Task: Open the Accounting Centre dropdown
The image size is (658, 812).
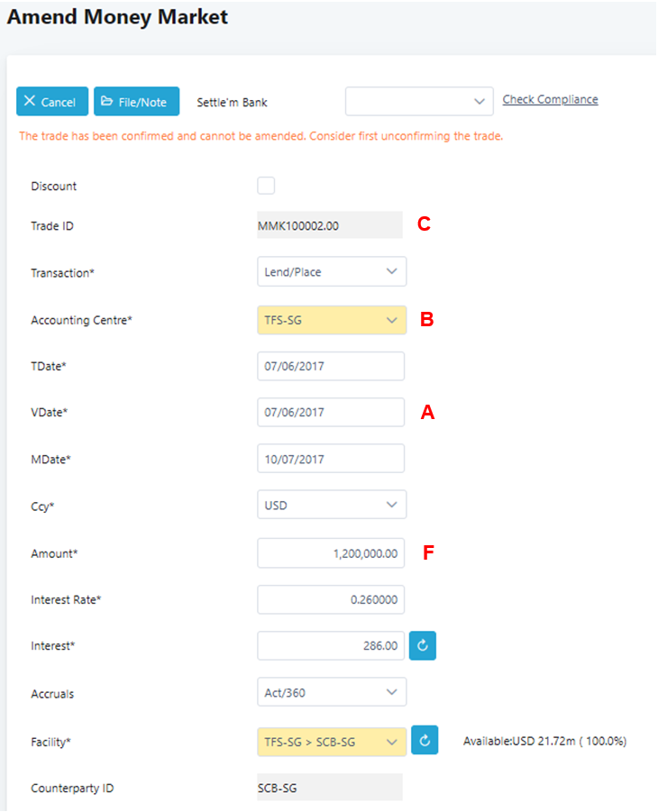Action: click(332, 319)
